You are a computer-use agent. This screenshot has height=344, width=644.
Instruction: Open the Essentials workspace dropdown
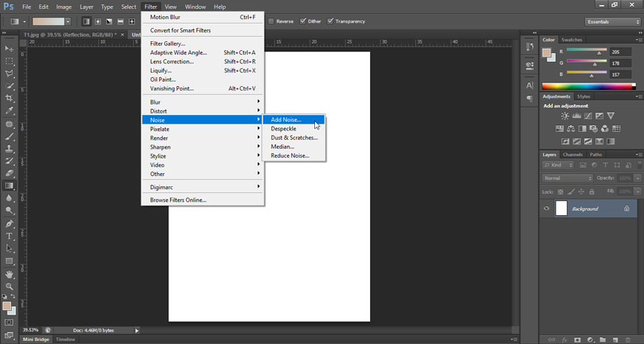pos(612,21)
